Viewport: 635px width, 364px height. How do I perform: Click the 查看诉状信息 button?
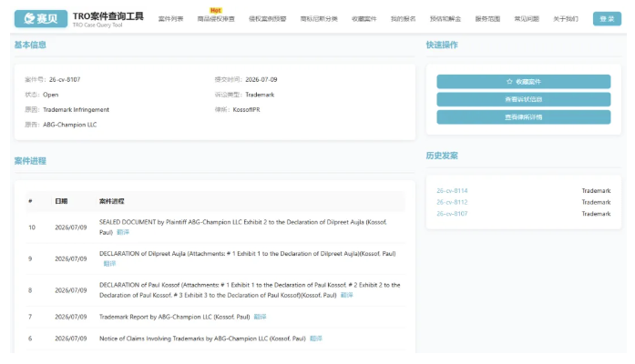(523, 99)
